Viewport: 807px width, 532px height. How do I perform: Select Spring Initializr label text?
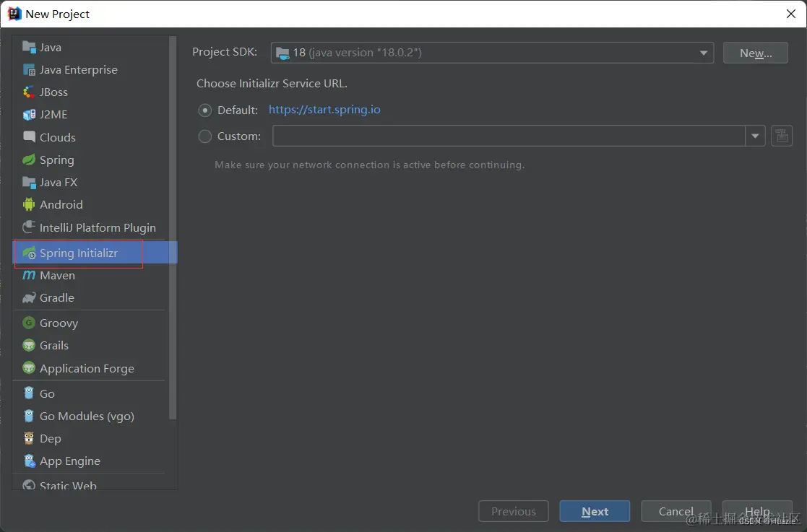click(79, 253)
